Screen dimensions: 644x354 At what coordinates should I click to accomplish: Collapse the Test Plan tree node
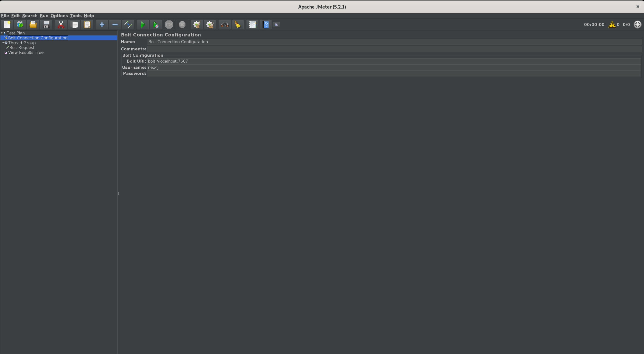click(x=2, y=33)
